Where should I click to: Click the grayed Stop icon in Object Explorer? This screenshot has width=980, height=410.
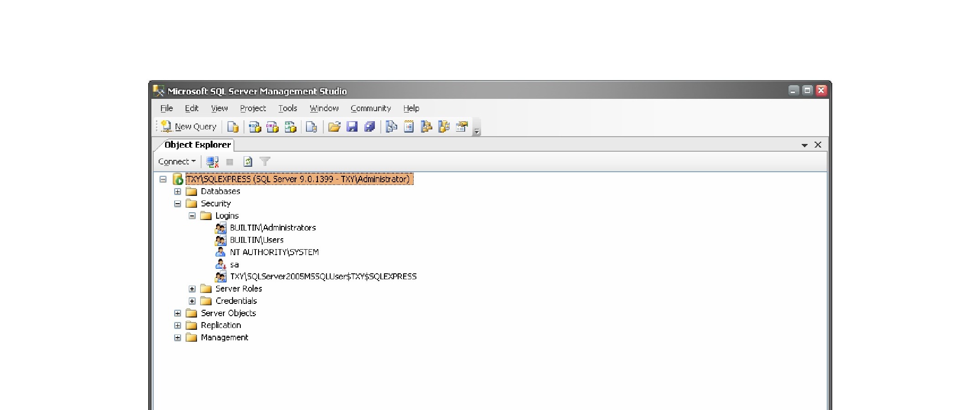pos(230,162)
